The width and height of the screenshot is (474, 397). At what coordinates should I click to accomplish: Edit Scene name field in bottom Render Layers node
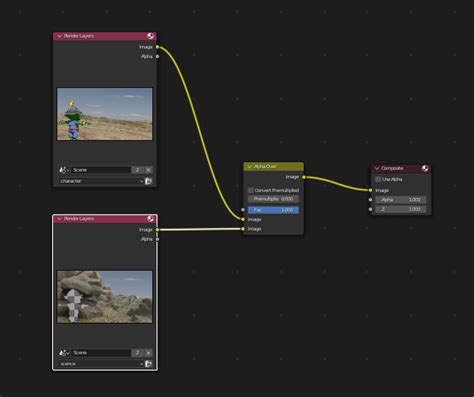click(x=101, y=353)
